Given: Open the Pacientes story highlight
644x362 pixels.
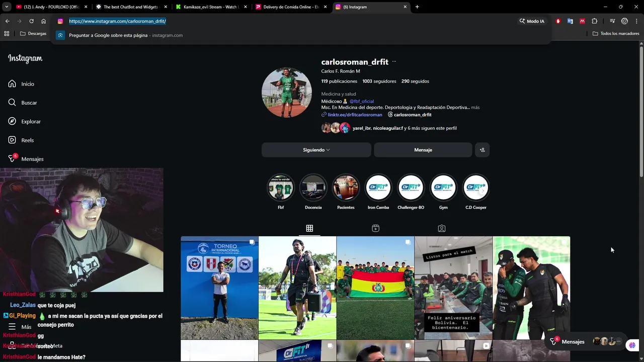Looking at the screenshot, I should click(x=346, y=192).
